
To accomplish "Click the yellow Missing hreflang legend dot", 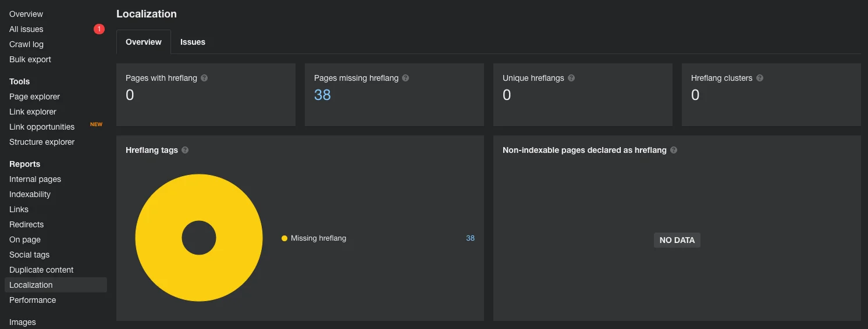I will 284,238.
